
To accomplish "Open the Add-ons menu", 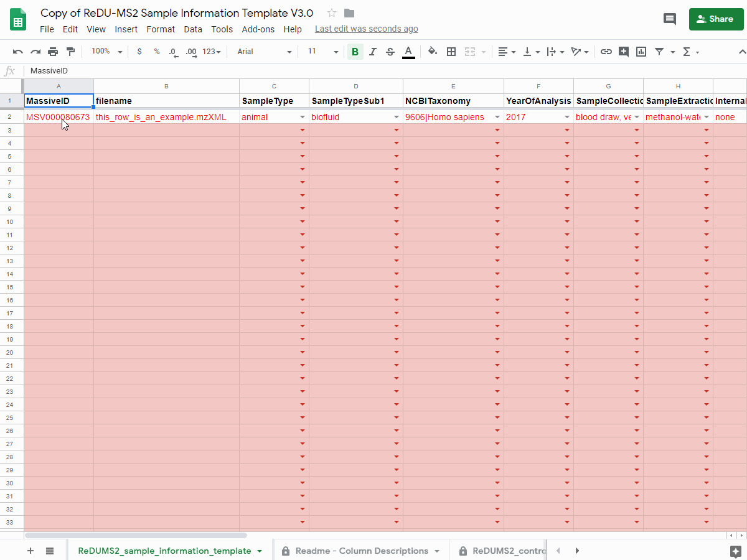I will 258,29.
